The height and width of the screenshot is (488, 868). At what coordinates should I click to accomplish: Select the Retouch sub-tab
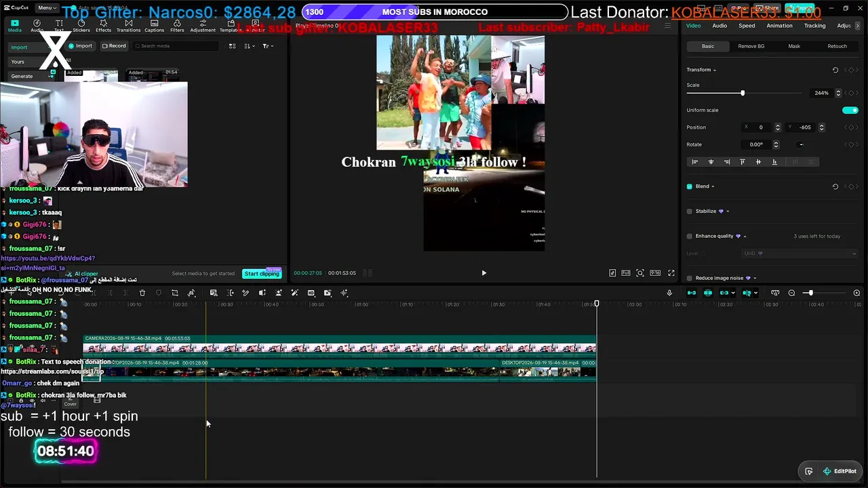[x=837, y=46]
